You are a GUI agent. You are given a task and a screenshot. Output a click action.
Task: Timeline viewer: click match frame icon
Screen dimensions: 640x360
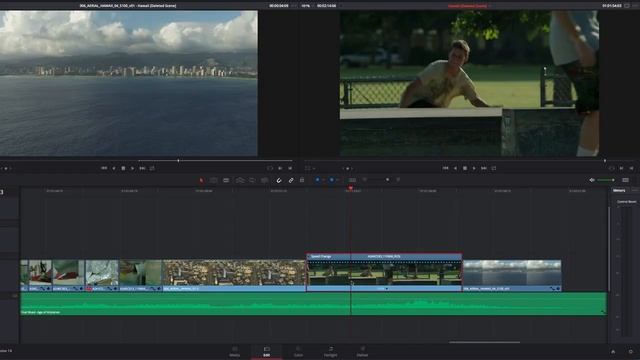point(611,168)
